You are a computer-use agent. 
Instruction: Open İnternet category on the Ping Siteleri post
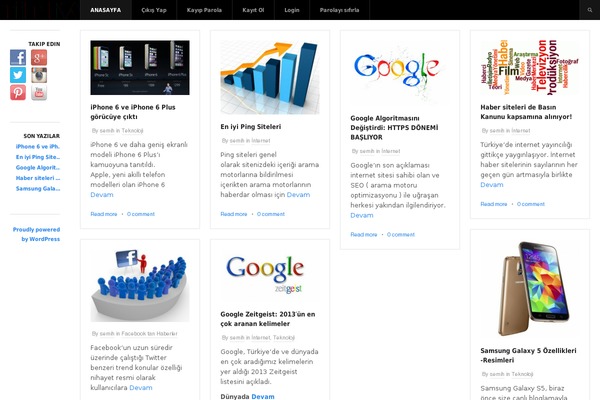click(x=261, y=140)
